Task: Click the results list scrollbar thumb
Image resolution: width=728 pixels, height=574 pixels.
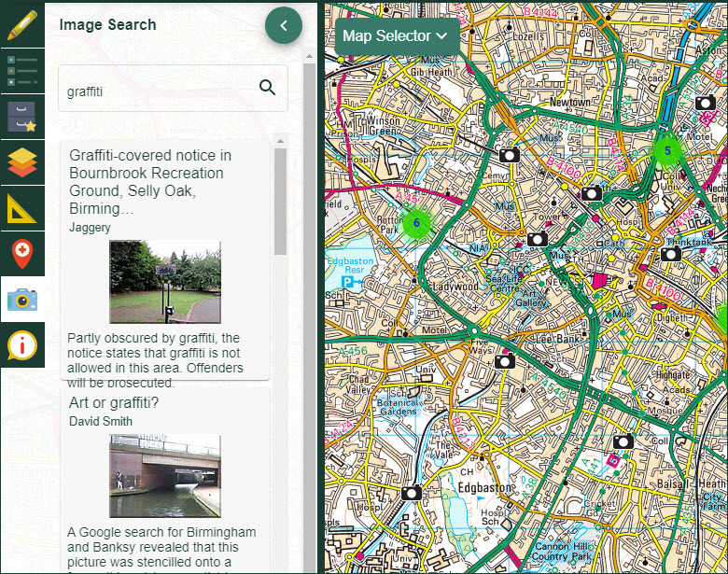Action: coord(280,201)
